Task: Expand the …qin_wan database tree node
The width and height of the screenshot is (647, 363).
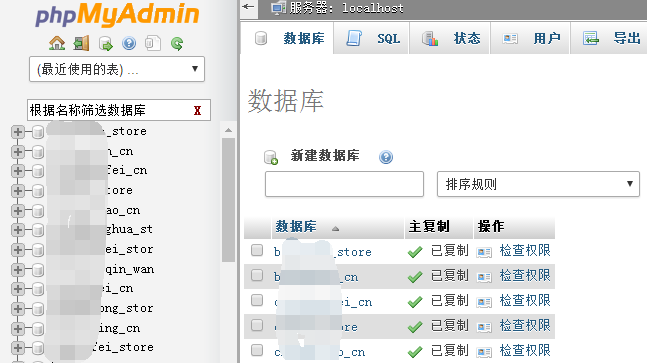Action: pos(17,270)
